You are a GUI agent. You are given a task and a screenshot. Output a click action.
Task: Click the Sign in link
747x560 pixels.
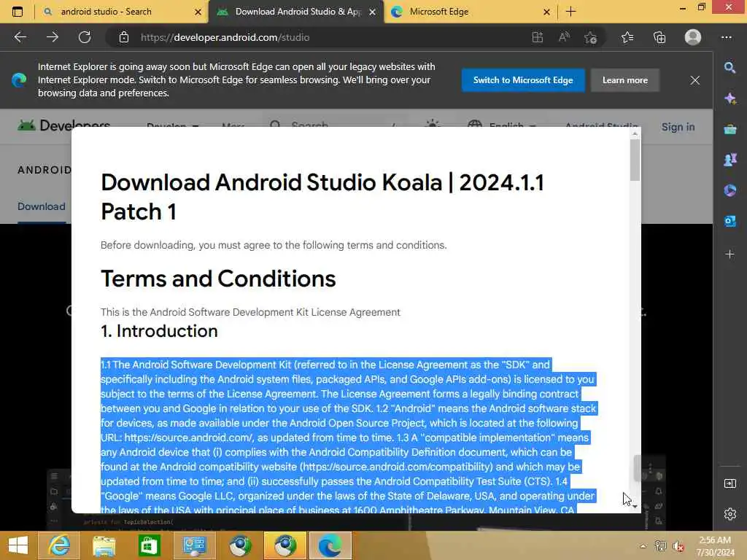(x=678, y=127)
